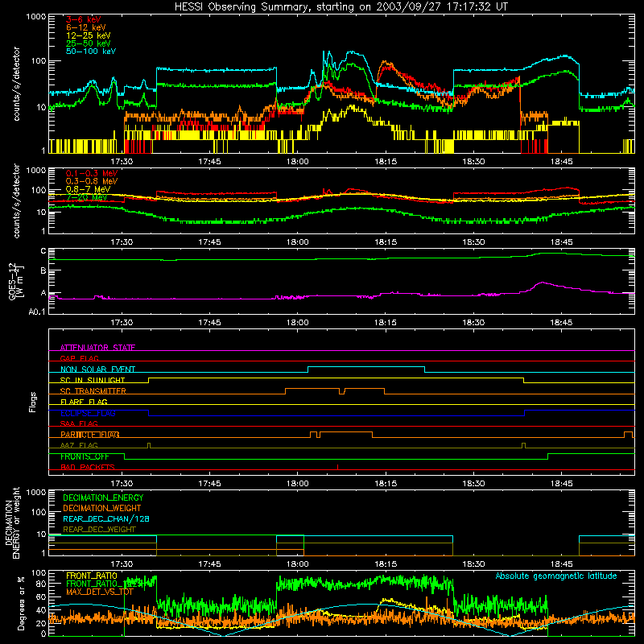The height and width of the screenshot is (644, 644).
Task: Click the Flags vertical axis title
Action: tap(33, 402)
